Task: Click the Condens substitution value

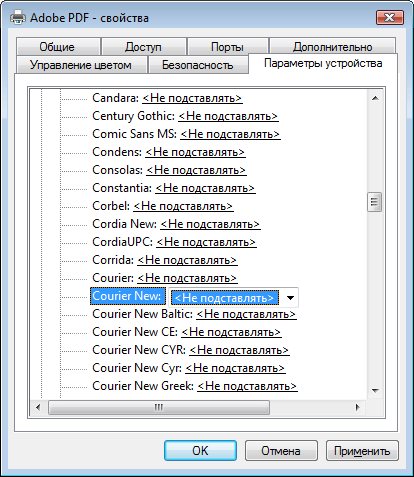Action: coord(195,152)
